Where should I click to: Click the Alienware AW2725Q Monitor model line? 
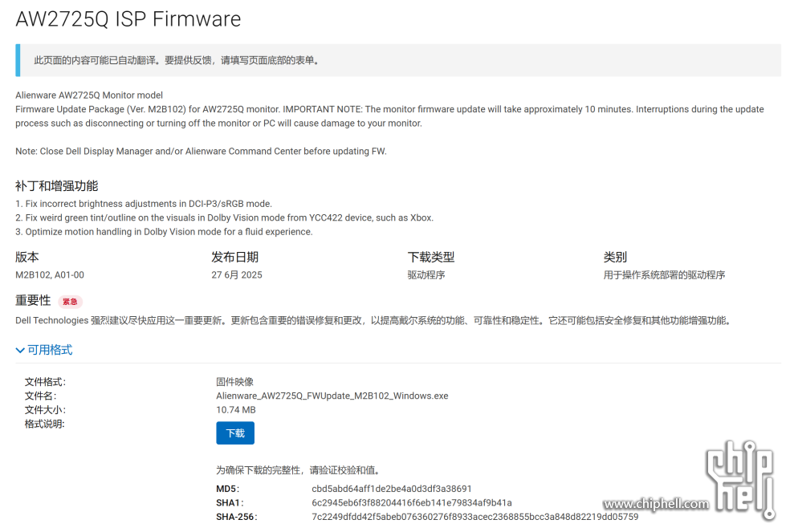[x=89, y=95]
